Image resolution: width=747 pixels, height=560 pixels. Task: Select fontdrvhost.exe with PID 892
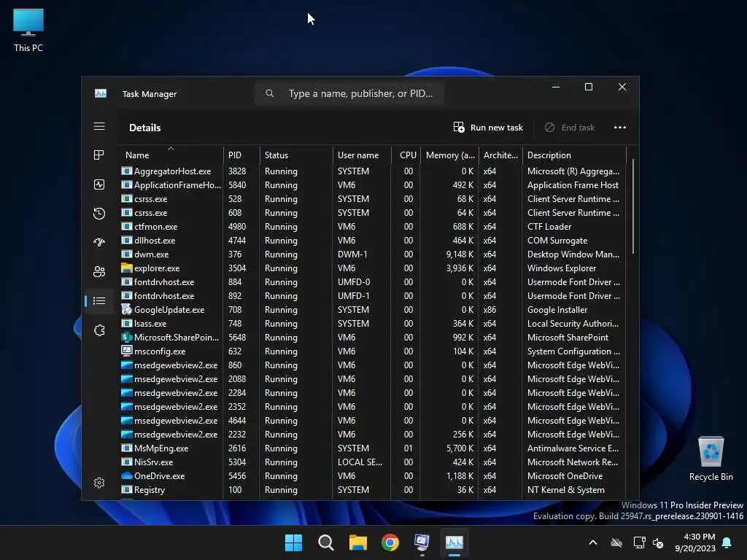coord(372,296)
